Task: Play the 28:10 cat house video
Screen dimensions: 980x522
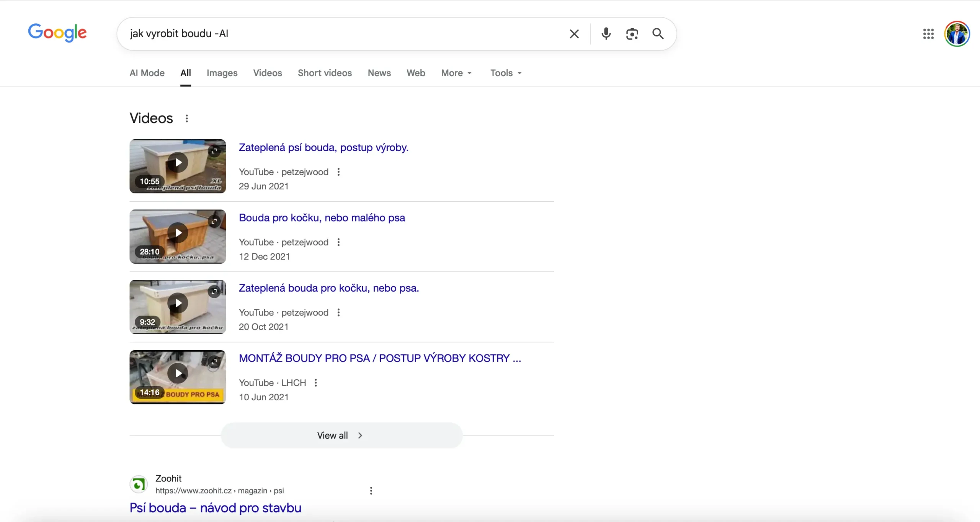Action: [x=178, y=233]
